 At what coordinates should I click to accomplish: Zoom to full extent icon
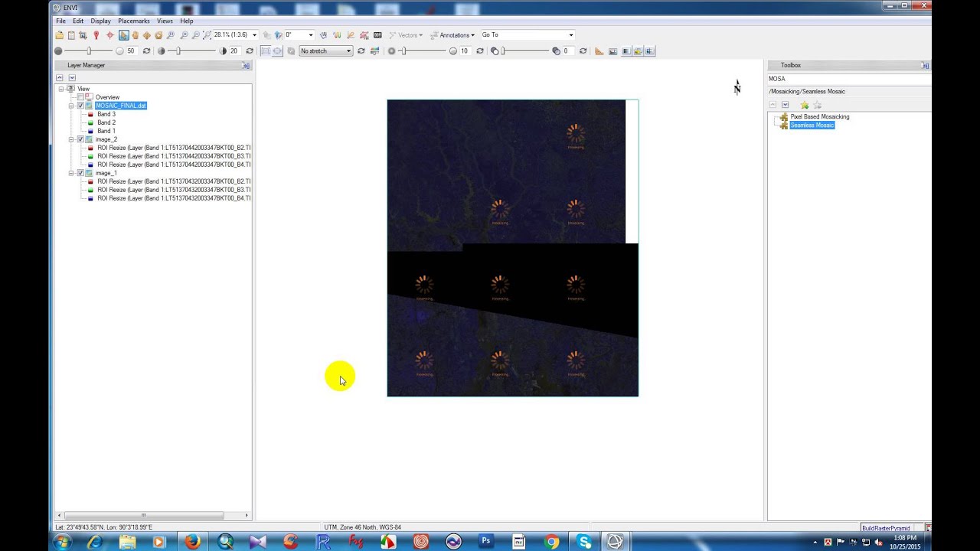207,35
